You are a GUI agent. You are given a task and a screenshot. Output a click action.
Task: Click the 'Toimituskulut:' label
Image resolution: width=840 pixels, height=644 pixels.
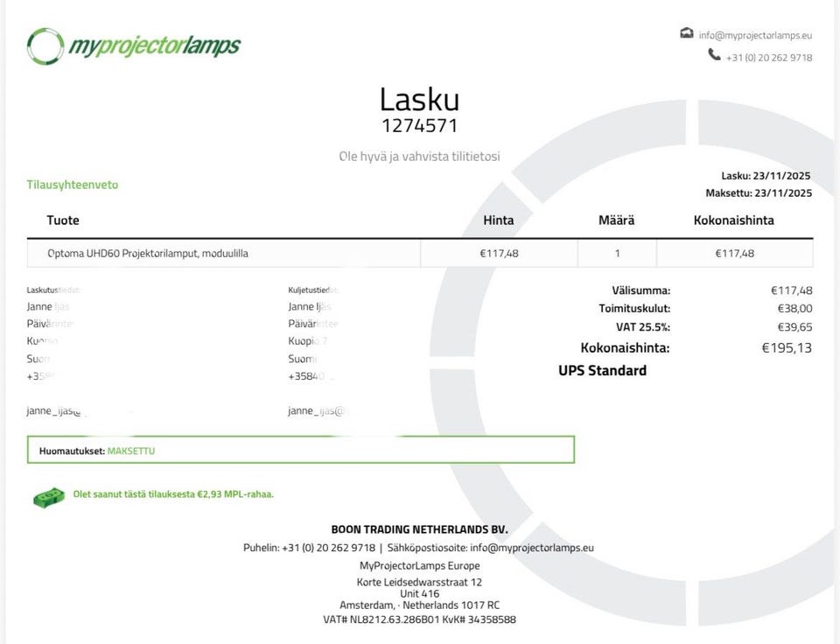635,309
